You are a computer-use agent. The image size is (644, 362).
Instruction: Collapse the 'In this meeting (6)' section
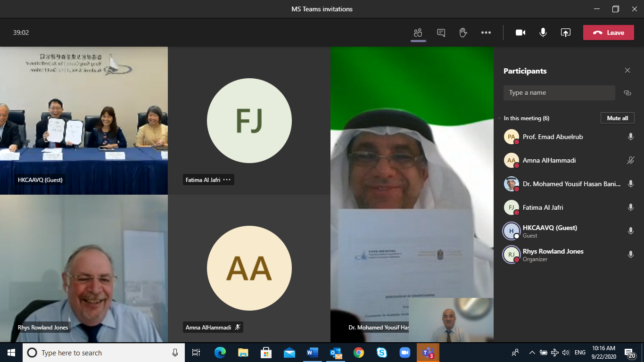click(x=499, y=118)
